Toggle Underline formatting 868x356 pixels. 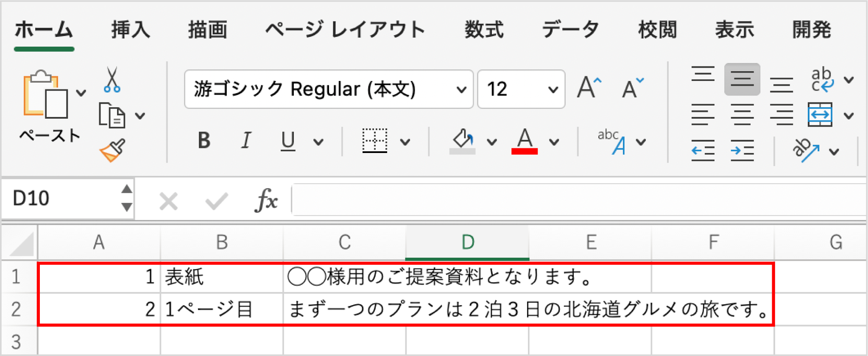(288, 141)
